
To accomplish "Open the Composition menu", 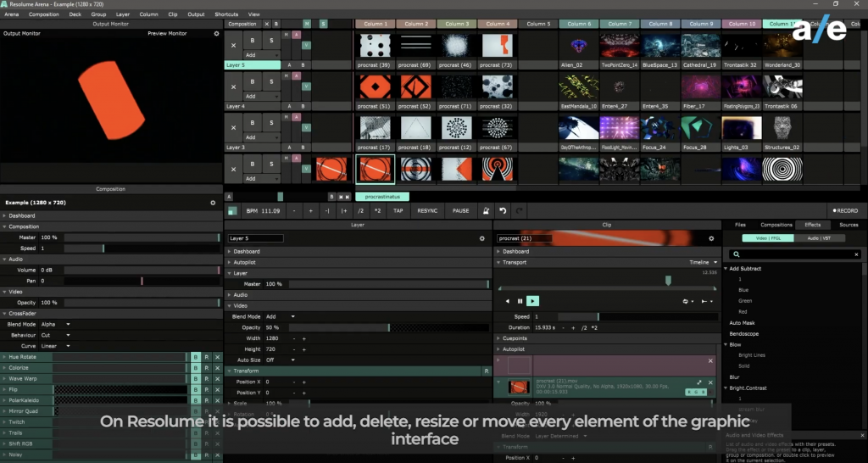I will point(44,14).
